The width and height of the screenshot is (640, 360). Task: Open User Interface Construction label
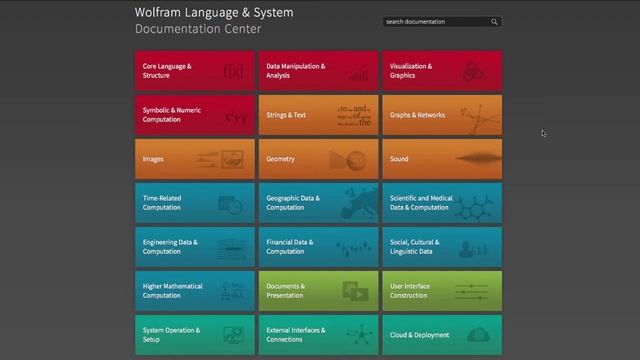[410, 291]
